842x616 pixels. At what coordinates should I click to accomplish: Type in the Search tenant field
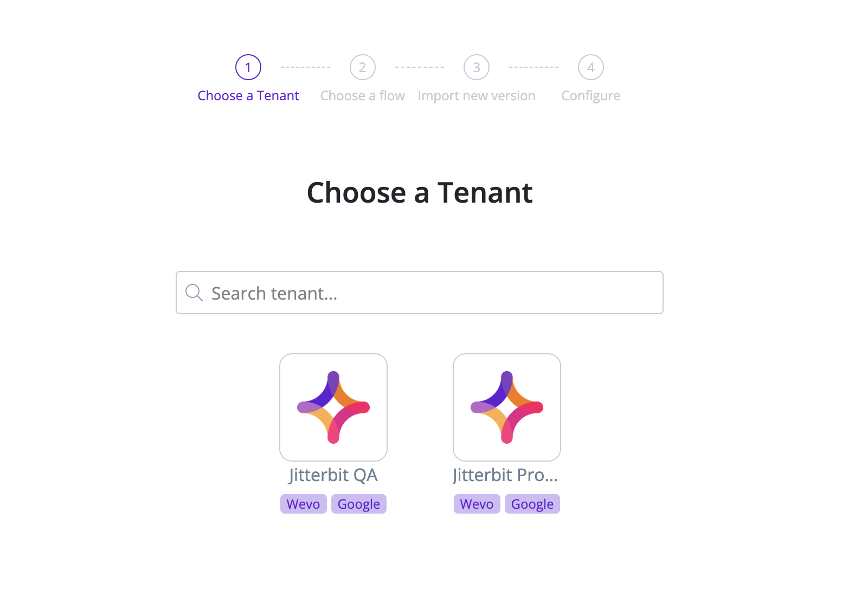click(428, 293)
